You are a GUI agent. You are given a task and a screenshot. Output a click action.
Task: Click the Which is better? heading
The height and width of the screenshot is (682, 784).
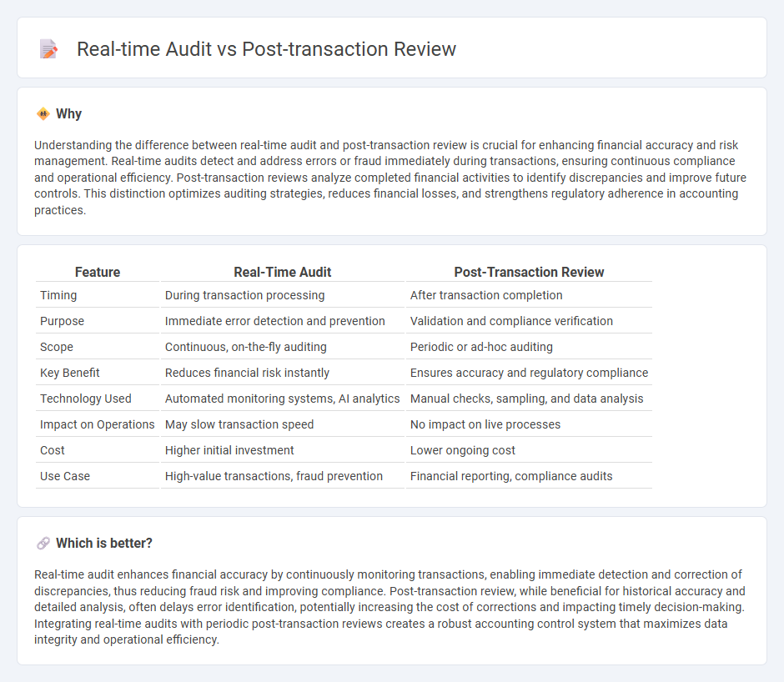coord(104,543)
